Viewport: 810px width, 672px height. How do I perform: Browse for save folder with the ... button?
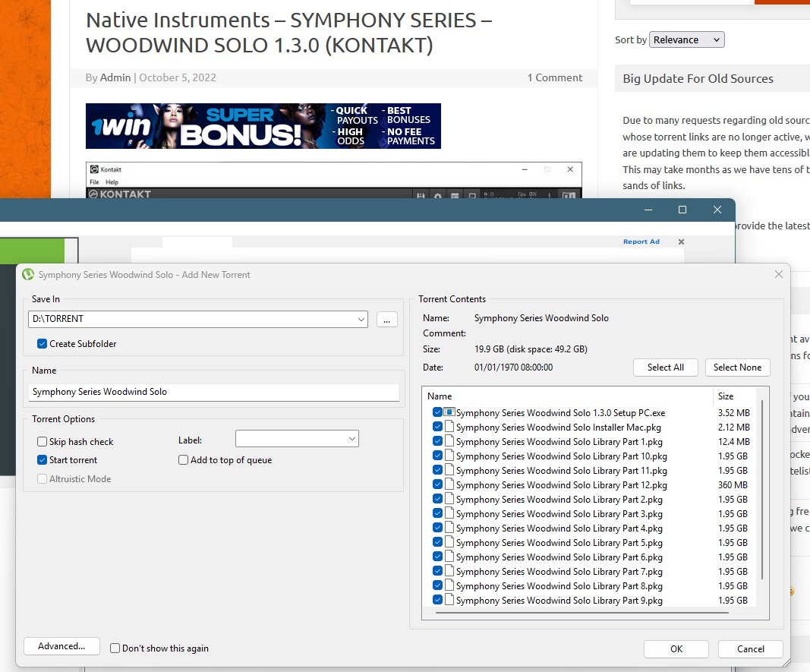[x=387, y=320]
